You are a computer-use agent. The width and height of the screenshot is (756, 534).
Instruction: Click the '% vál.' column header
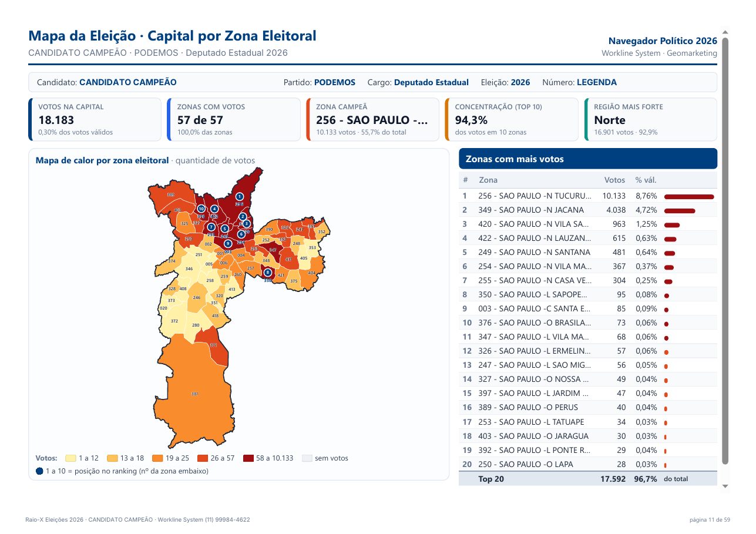click(646, 180)
